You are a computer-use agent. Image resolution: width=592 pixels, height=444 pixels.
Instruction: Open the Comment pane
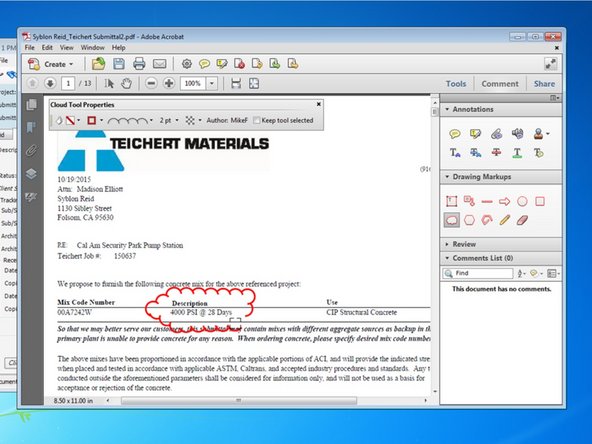point(500,84)
